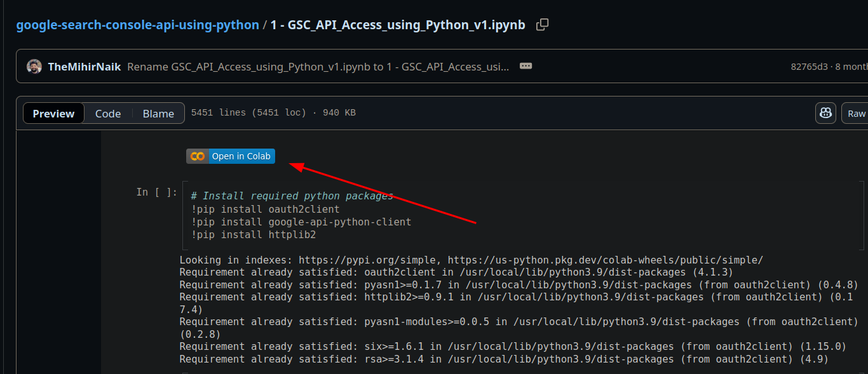Image resolution: width=868 pixels, height=374 pixels.
Task: Click the '5451 lines (5451 loc) · 940 KB' text
Action: coord(273,113)
